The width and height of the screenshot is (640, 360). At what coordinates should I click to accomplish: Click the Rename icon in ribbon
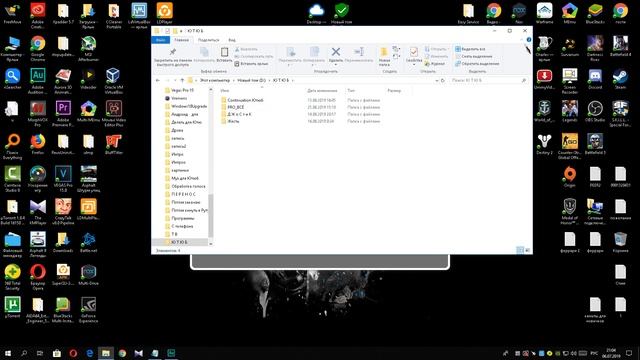click(359, 52)
